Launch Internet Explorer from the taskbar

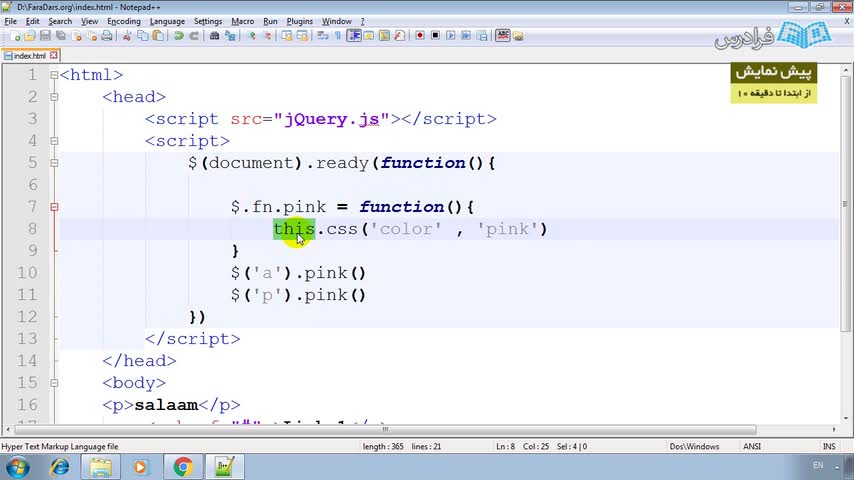tap(59, 467)
